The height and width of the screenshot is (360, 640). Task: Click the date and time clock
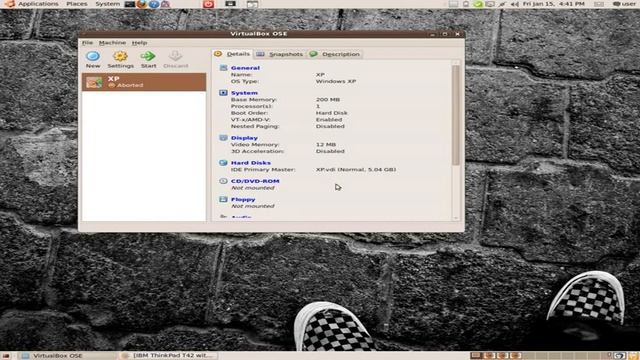[x=554, y=4]
